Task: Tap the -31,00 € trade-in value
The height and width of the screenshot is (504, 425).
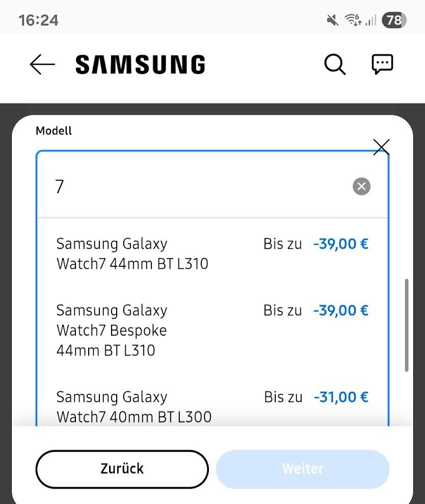Action: (x=340, y=397)
